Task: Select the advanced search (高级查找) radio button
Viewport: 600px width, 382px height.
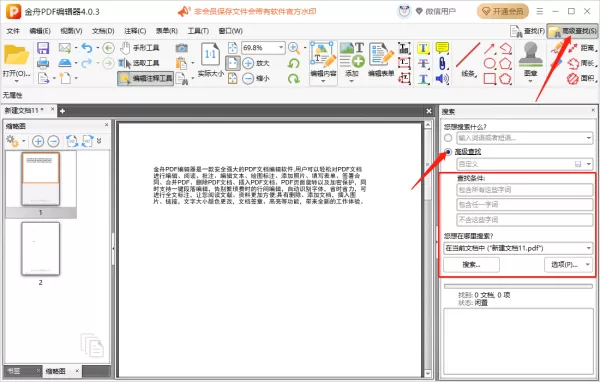Action: (x=448, y=152)
